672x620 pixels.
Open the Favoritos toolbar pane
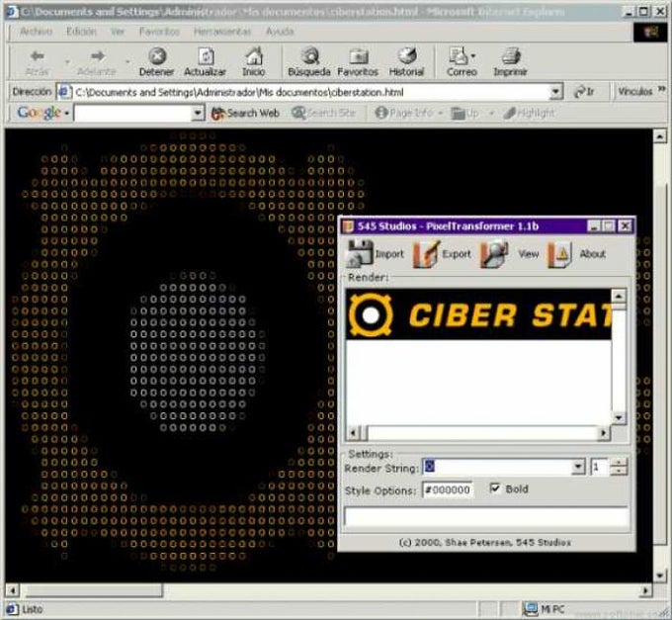point(358,62)
